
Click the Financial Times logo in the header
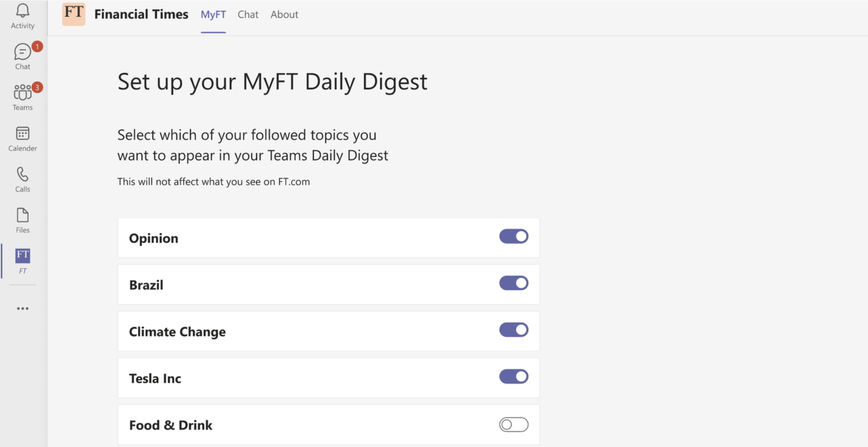(73, 14)
